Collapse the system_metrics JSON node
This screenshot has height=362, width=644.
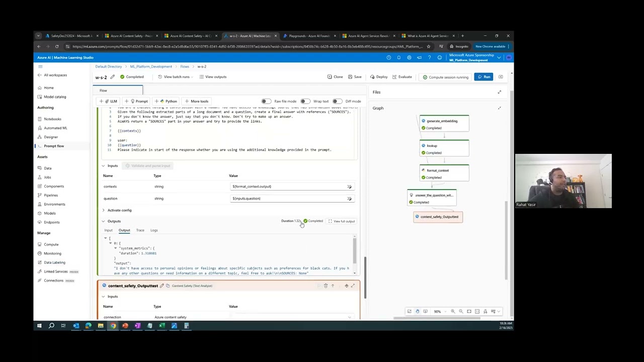click(x=115, y=248)
